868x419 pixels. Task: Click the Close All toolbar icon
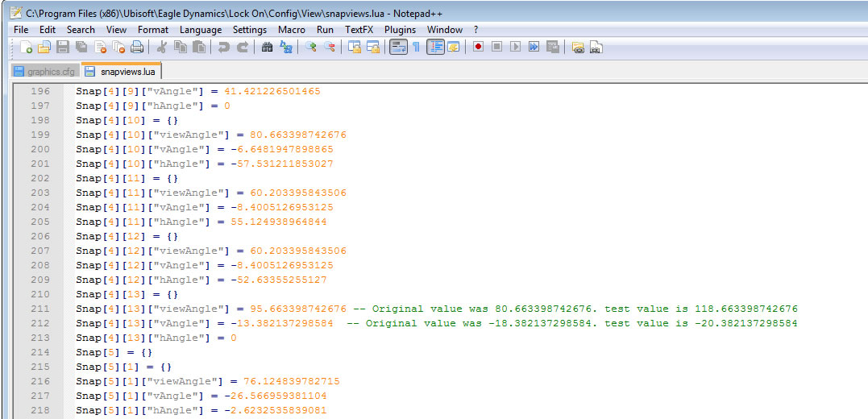point(118,47)
